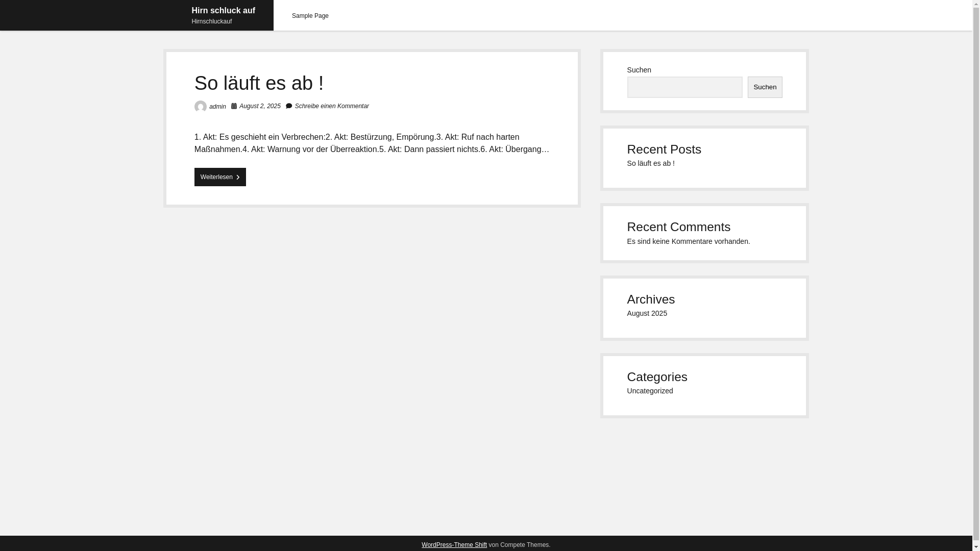This screenshot has width=980, height=551.
Task: Click the Recent Posts widget heading
Action: click(x=664, y=149)
